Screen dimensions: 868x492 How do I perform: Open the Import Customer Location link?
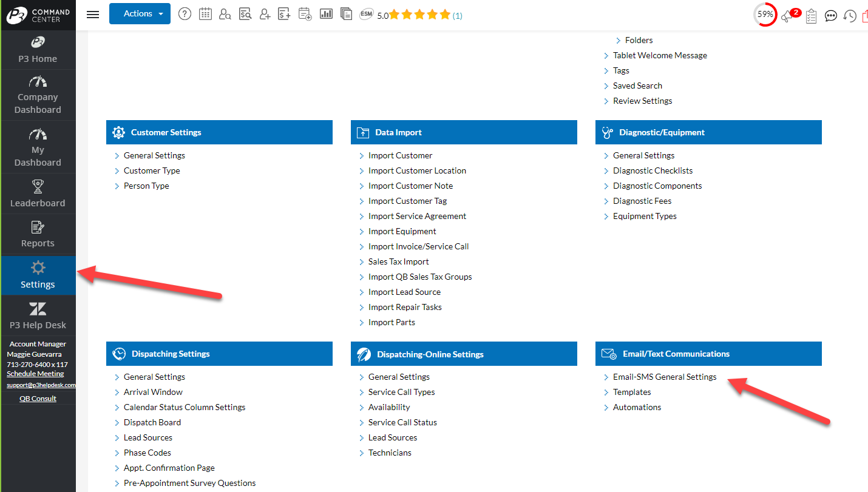coord(417,170)
